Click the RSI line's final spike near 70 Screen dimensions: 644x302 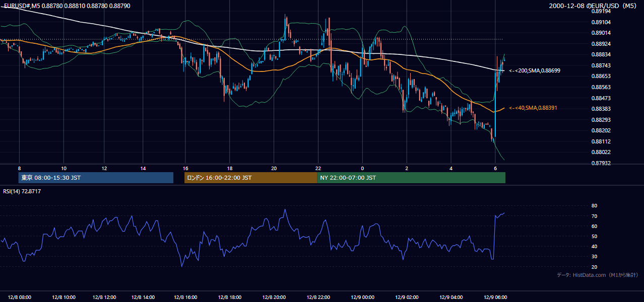coord(499,215)
